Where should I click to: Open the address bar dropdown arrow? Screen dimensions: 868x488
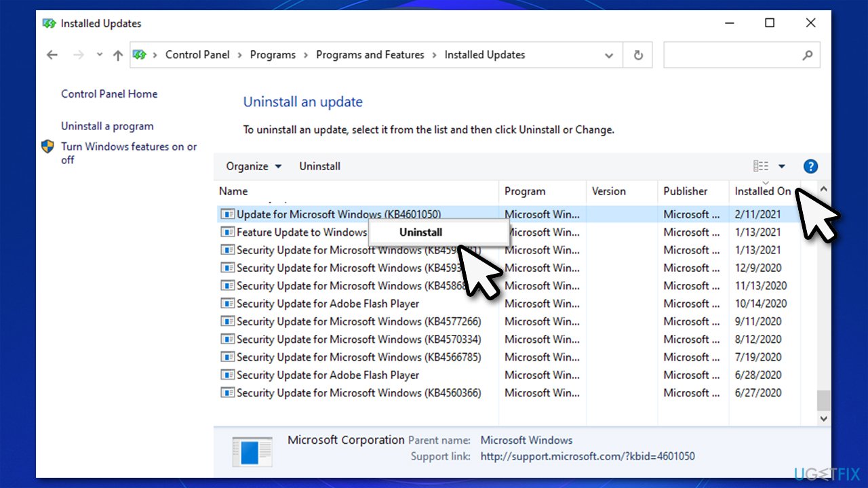(609, 55)
